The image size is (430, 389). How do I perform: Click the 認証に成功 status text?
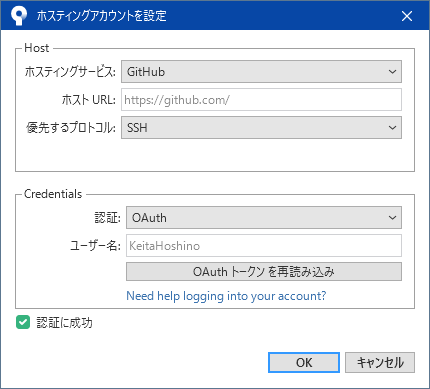tap(64, 323)
